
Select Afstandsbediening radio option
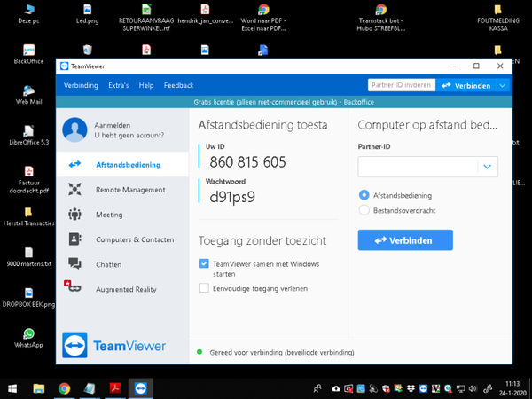pos(364,195)
